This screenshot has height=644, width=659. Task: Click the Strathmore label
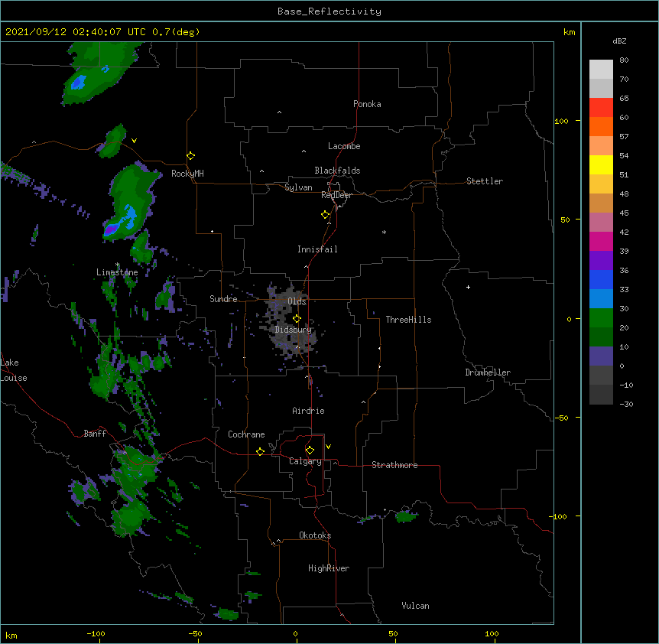pyautogui.click(x=394, y=465)
